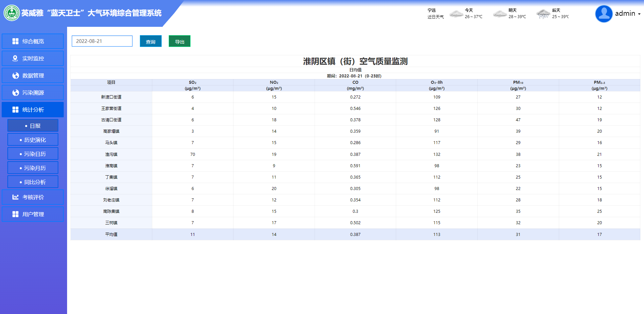The image size is (644, 314).
Task: Click the grid icon beside 综合概览
Action: pos(15,41)
